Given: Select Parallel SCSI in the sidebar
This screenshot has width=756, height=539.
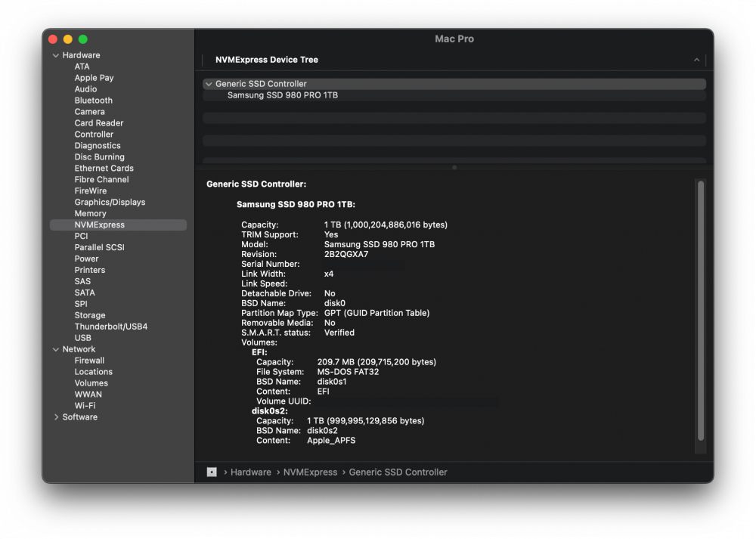Looking at the screenshot, I should coord(99,247).
